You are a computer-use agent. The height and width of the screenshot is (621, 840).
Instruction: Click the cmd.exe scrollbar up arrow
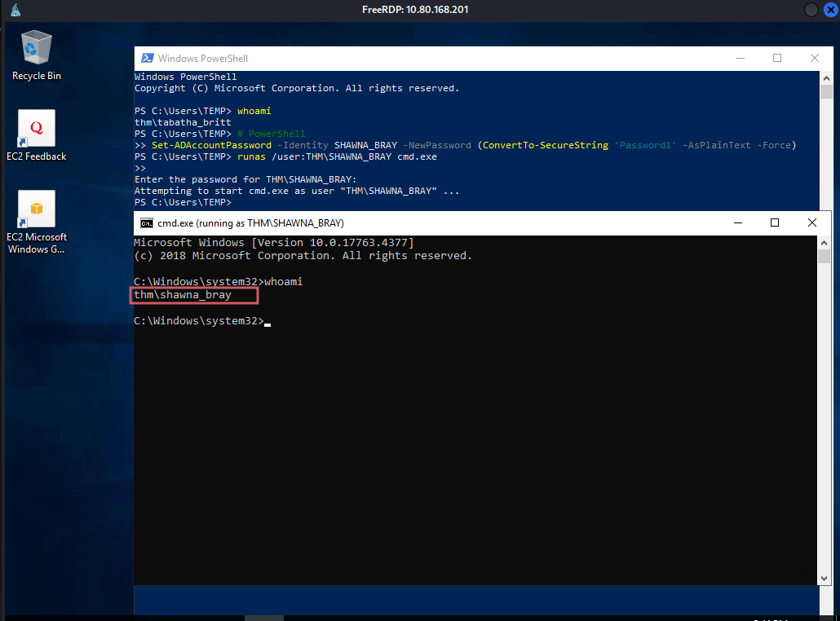tap(824, 241)
